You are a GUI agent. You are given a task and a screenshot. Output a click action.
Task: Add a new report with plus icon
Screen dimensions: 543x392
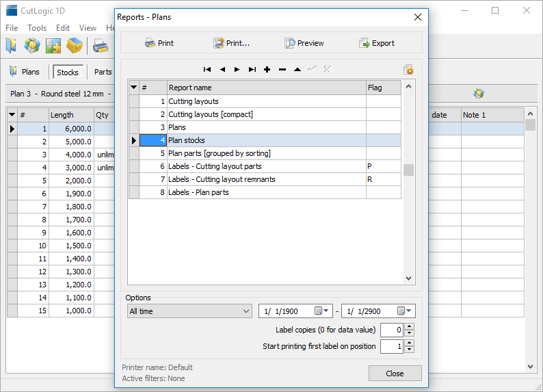[x=267, y=70]
